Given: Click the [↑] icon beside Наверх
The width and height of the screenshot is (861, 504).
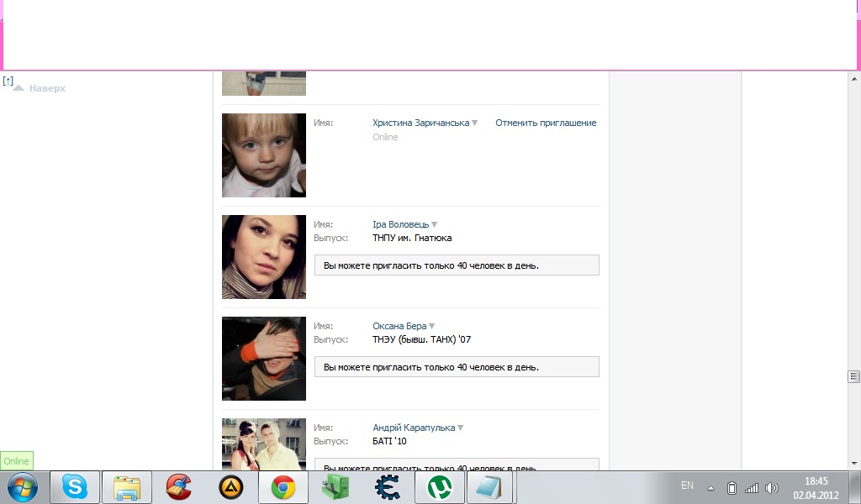Looking at the screenshot, I should pos(8,81).
